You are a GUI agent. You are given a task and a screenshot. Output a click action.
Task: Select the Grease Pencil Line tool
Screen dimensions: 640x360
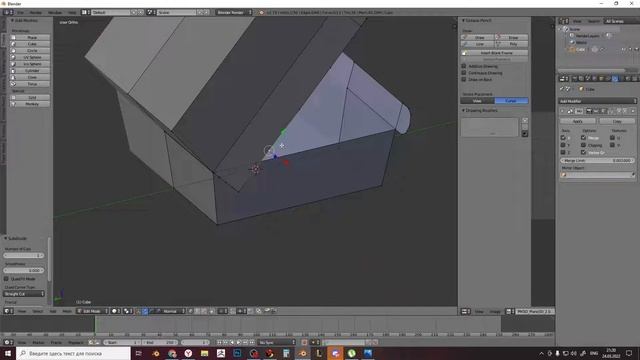click(478, 44)
